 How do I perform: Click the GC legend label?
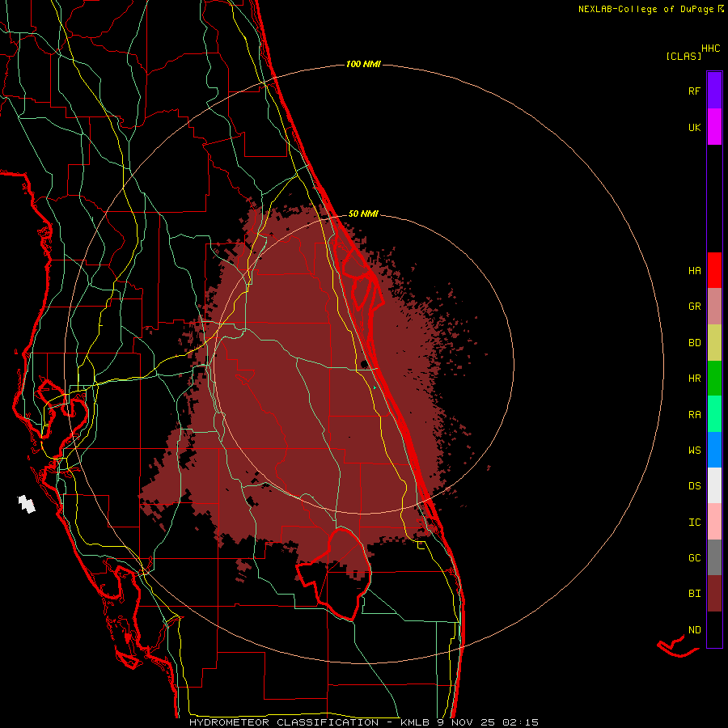(x=694, y=558)
